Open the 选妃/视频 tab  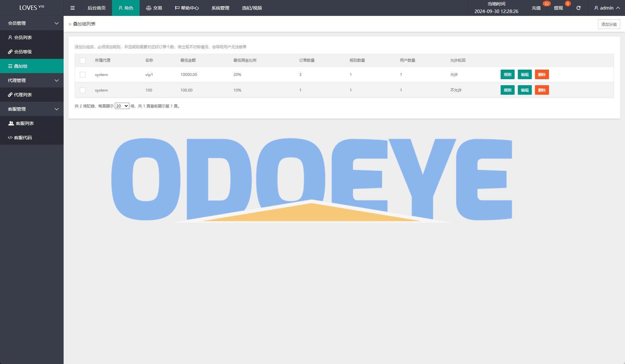(252, 8)
